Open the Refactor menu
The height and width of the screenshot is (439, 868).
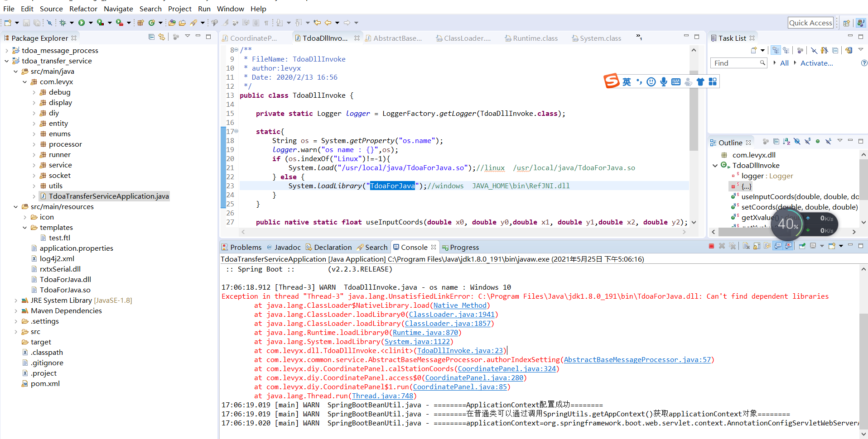pyautogui.click(x=83, y=9)
